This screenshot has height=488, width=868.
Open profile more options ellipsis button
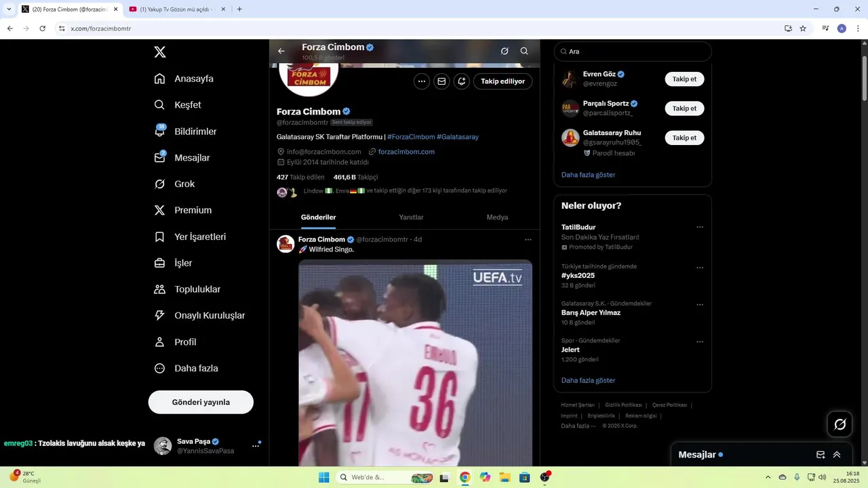(x=422, y=81)
